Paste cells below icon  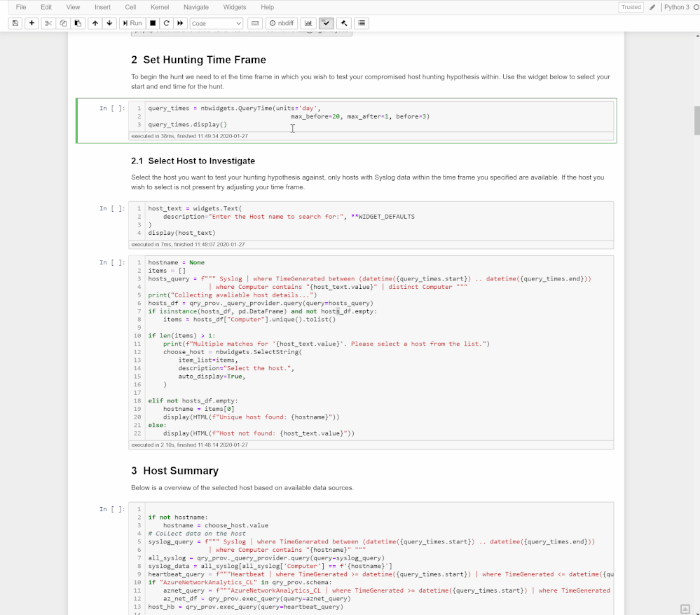click(78, 23)
